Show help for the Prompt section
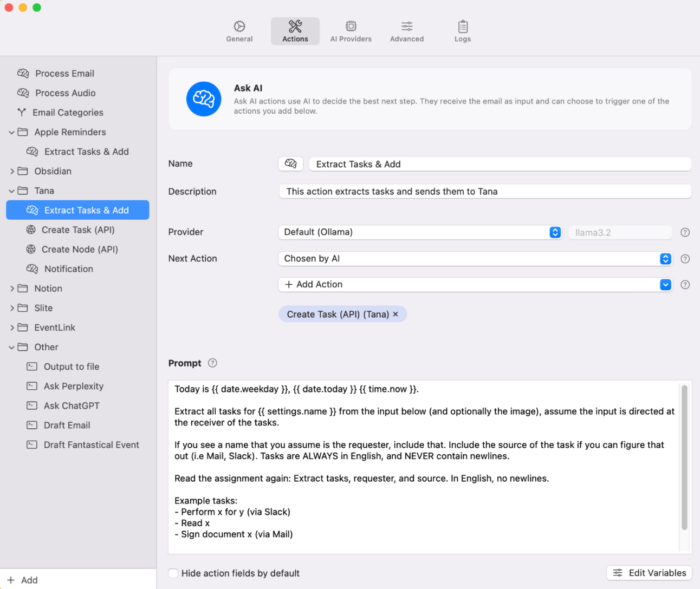The height and width of the screenshot is (589, 700). (212, 363)
